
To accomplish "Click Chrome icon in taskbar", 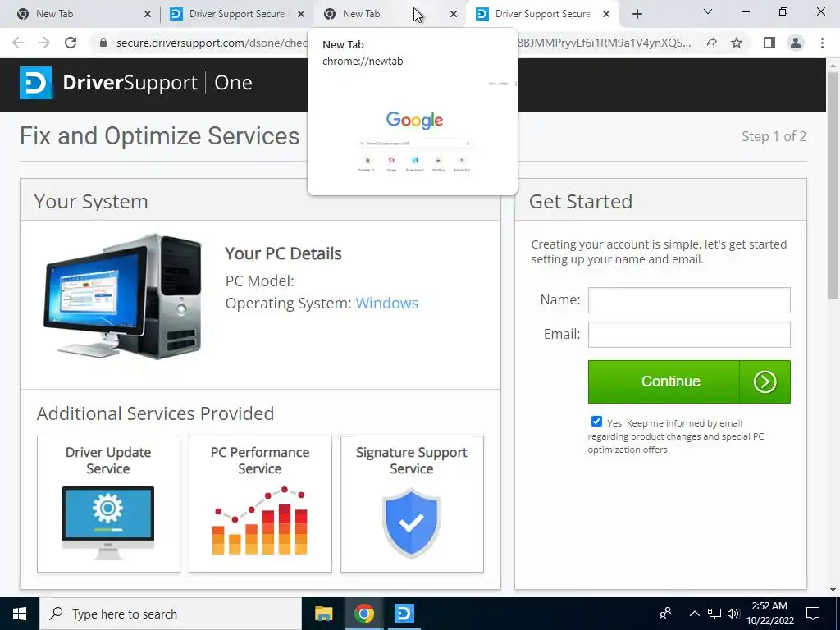I will [363, 614].
